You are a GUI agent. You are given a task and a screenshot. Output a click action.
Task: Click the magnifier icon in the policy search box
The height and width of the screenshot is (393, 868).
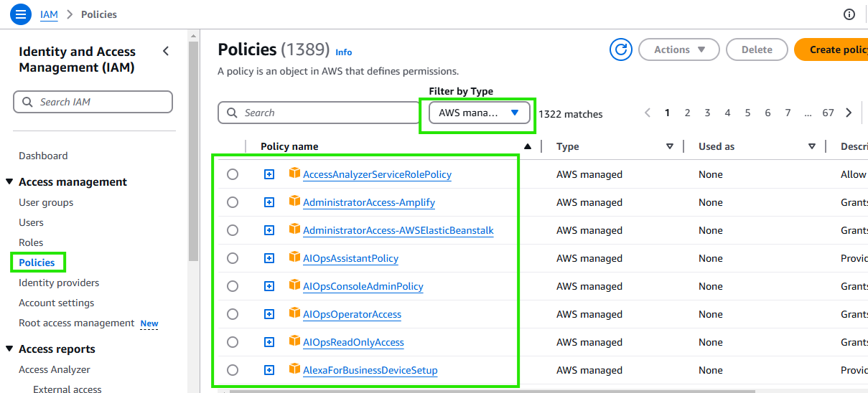coord(233,113)
